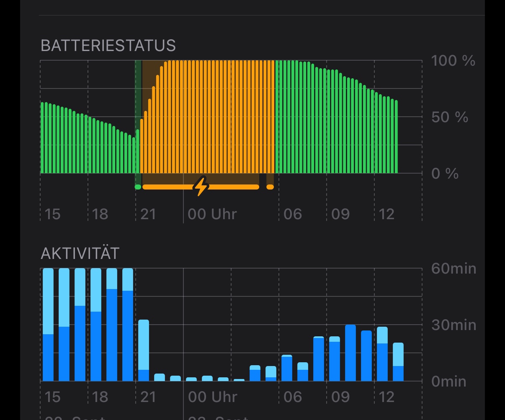Select the last activity bar after 12 Uhr
The image size is (505, 420).
pyautogui.click(x=398, y=362)
